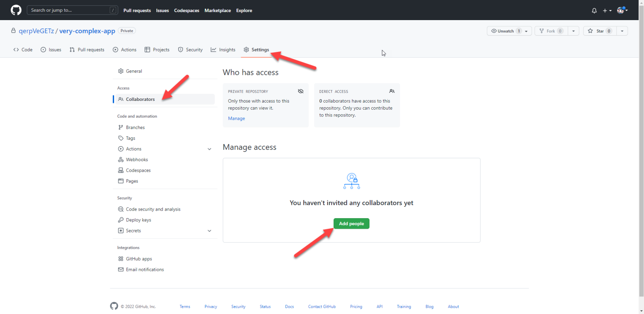This screenshot has height=314, width=644.
Task: Expand the Secrets chevron
Action: click(x=210, y=231)
